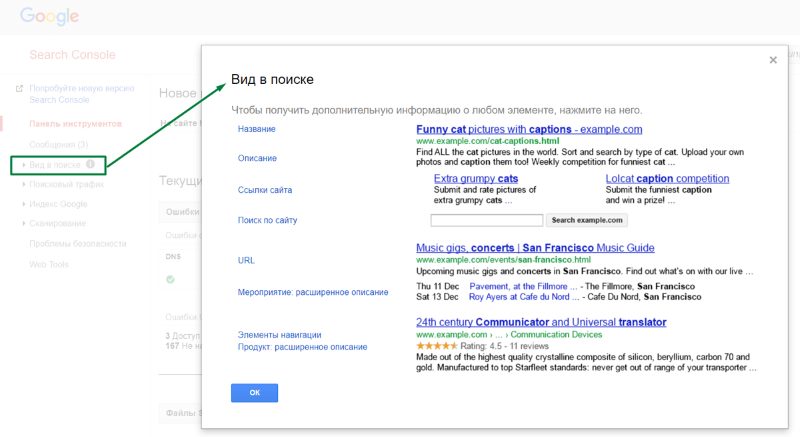Click the Ссылки сайта element label
800x437 pixels.
point(265,190)
